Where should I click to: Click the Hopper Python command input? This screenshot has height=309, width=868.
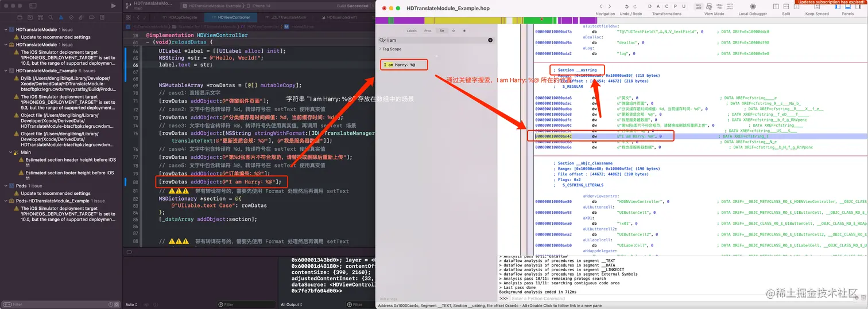681,299
